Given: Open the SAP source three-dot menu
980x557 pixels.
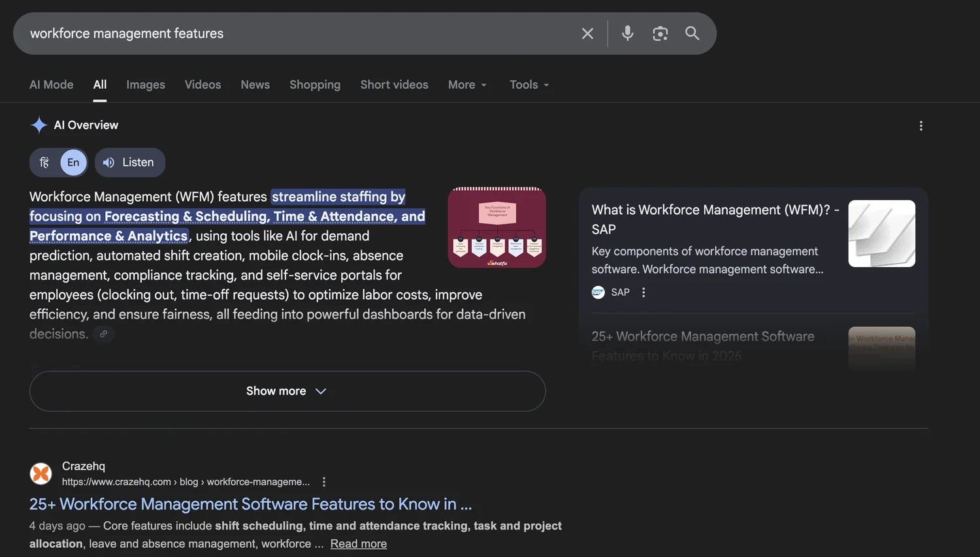Looking at the screenshot, I should click(x=644, y=293).
